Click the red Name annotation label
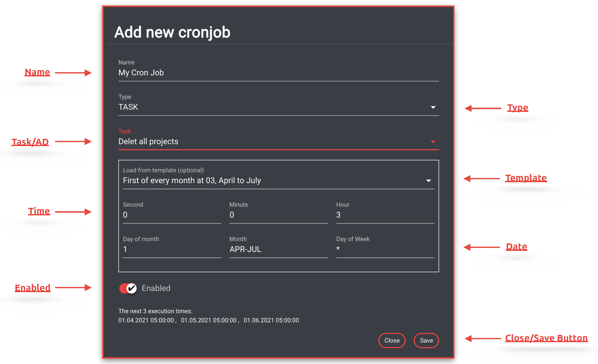This screenshot has height=364, width=598. click(x=37, y=72)
